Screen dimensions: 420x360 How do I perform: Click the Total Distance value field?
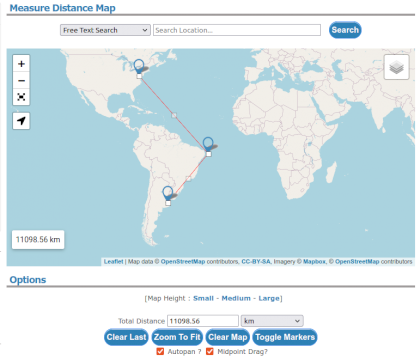[x=203, y=321]
